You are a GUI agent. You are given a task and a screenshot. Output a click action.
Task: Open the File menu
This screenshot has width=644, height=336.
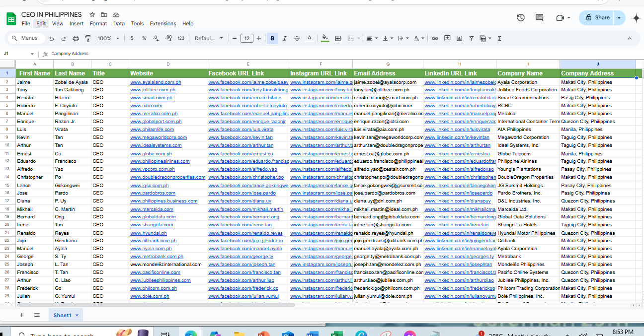click(26, 23)
